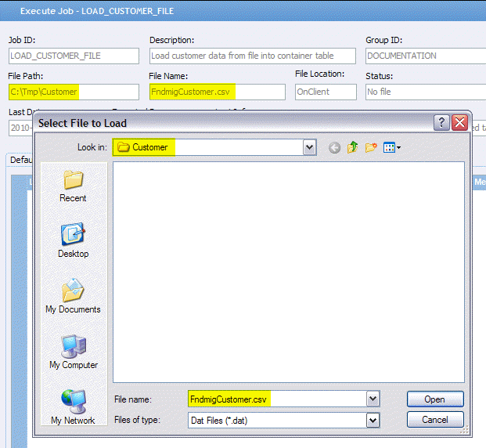Click the Open button

click(x=434, y=399)
